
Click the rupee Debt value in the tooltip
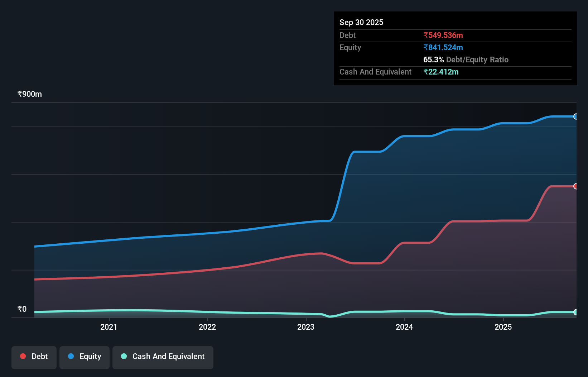443,35
